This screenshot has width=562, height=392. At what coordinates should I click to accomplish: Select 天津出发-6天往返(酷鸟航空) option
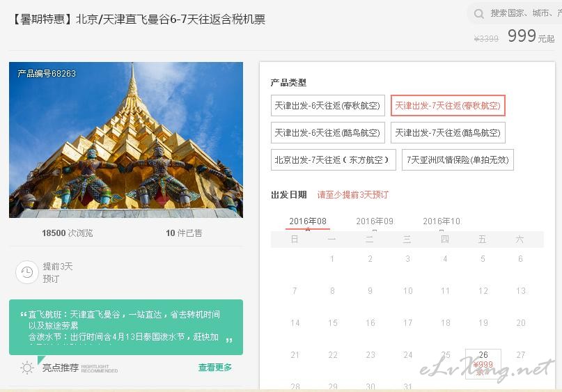327,132
